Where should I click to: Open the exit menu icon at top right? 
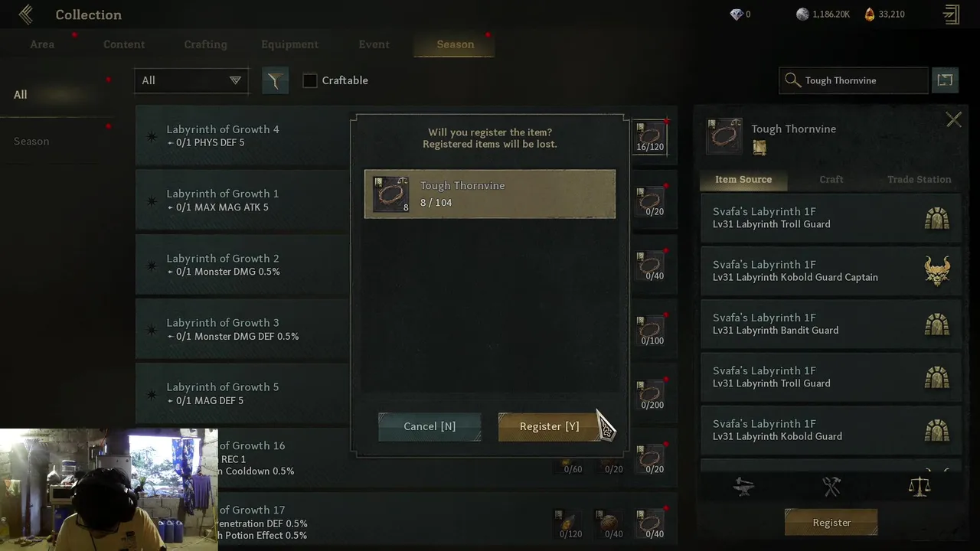951,15
